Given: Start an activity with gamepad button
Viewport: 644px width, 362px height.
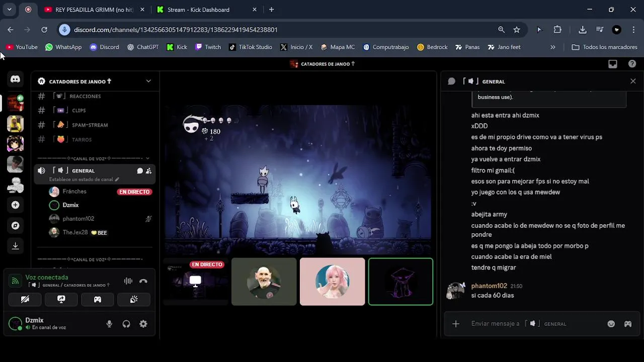Looking at the screenshot, I should 98,299.
